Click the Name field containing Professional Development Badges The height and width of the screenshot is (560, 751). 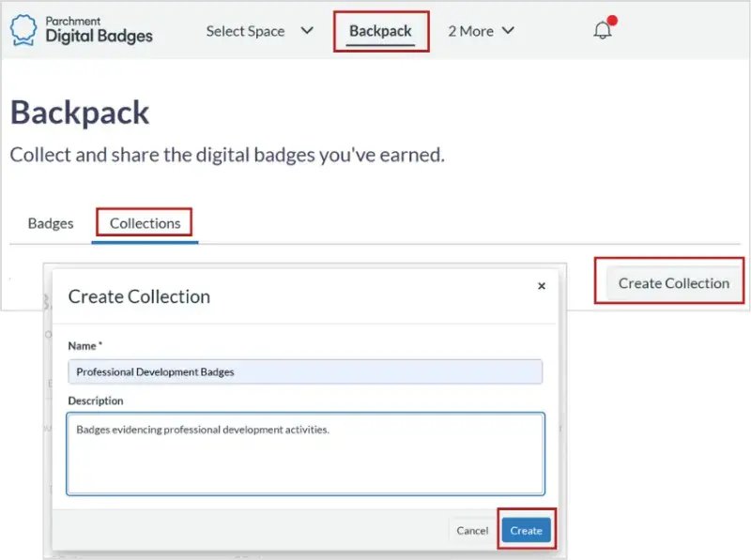[x=305, y=371]
